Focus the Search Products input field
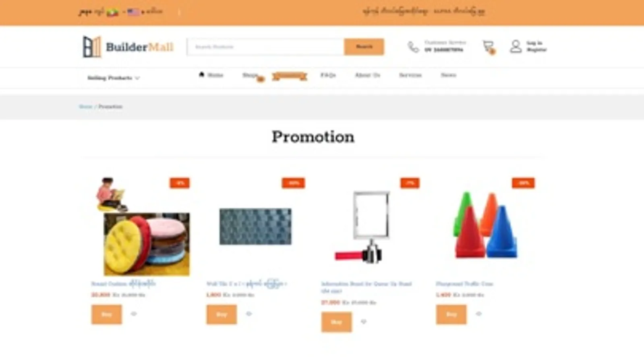 tap(266, 47)
